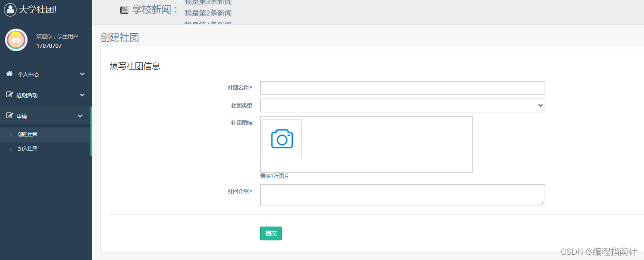Open news item 我是第2条新闻
The image size is (644, 260).
pos(208,13)
